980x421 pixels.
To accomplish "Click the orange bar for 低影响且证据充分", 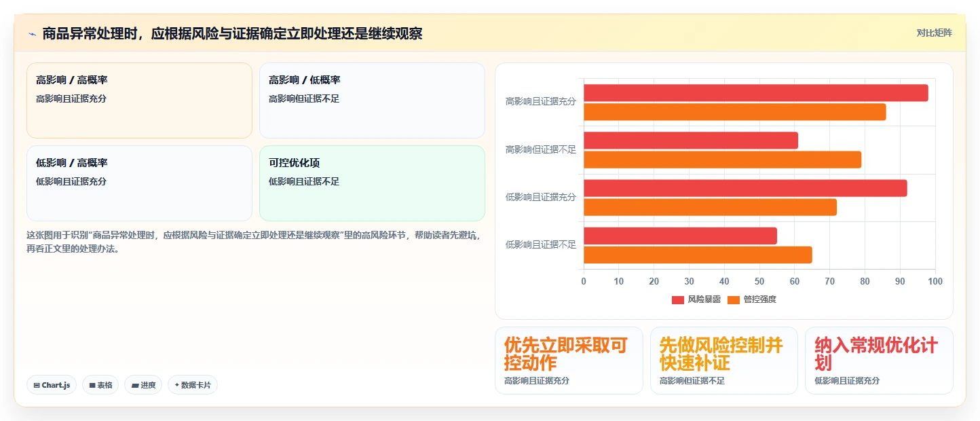I will [x=711, y=207].
